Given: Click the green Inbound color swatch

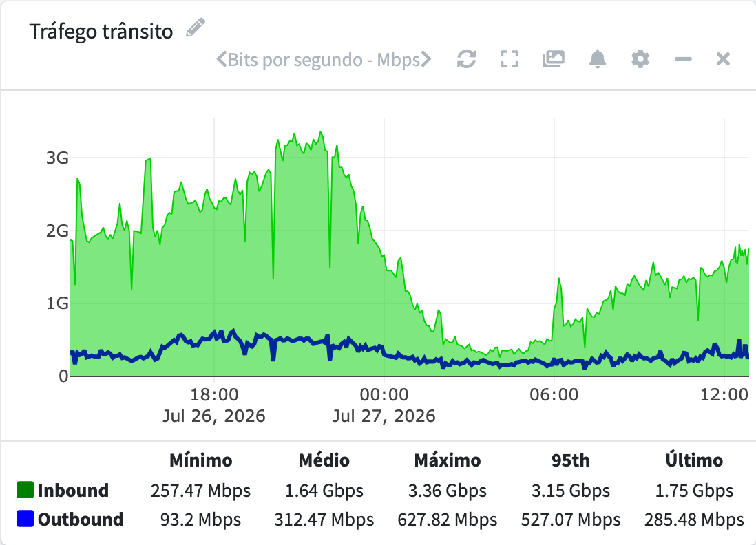Looking at the screenshot, I should 25,489.
